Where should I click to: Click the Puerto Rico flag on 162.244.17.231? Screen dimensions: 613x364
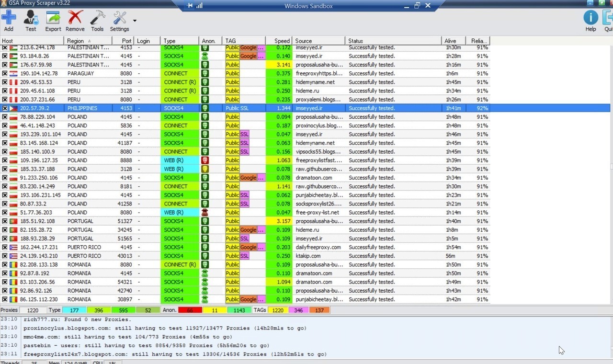tap(13, 248)
